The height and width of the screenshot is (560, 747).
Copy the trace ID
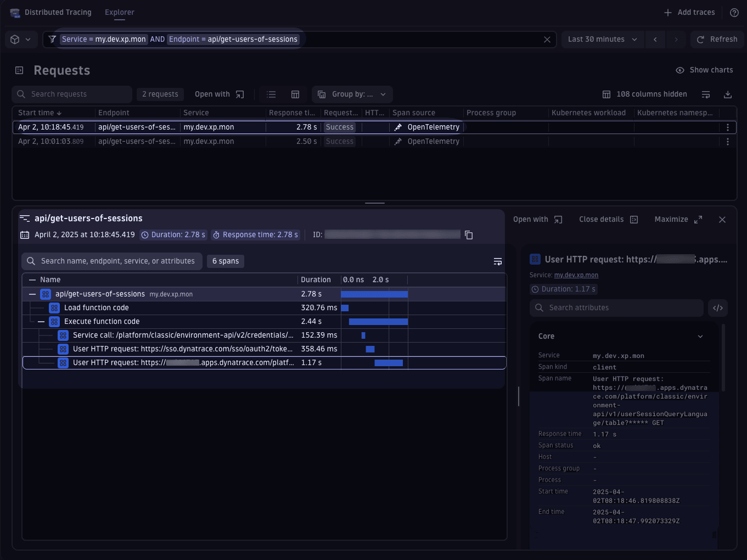pos(469,235)
